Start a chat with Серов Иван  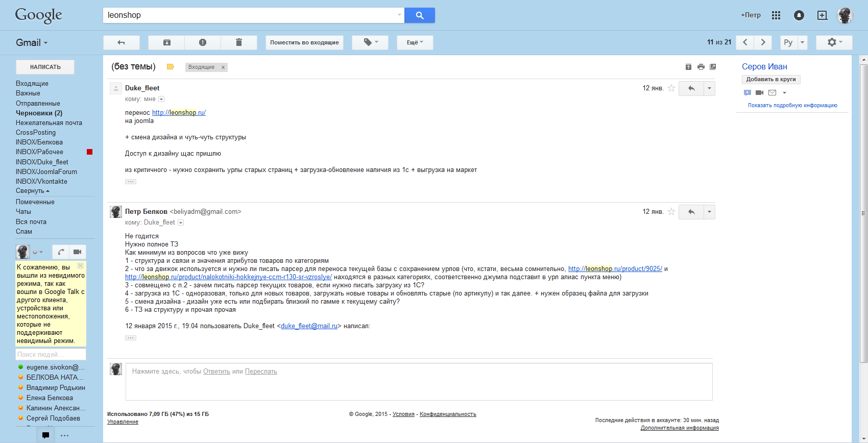point(748,93)
